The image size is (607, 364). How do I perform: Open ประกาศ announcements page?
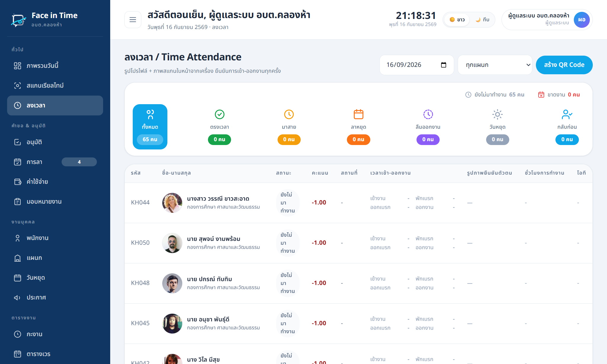[x=55, y=297]
